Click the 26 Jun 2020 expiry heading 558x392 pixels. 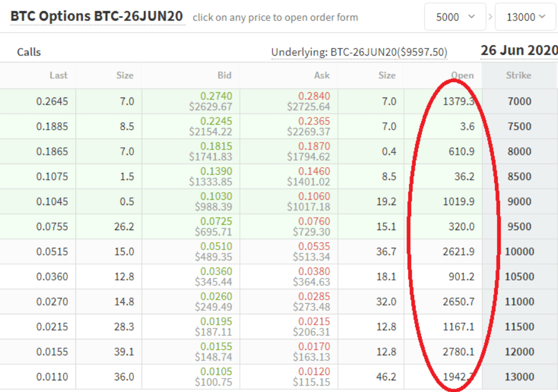pos(519,51)
